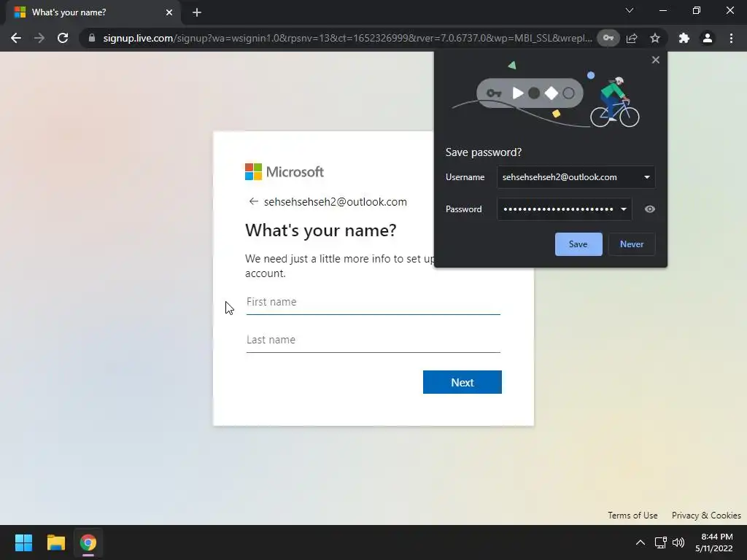Image resolution: width=747 pixels, height=560 pixels.
Task: Click the Chrome icon in the taskbar
Action: coord(88,542)
